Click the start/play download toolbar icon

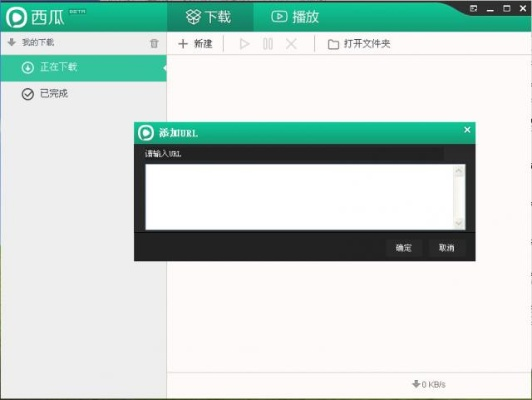click(x=244, y=44)
